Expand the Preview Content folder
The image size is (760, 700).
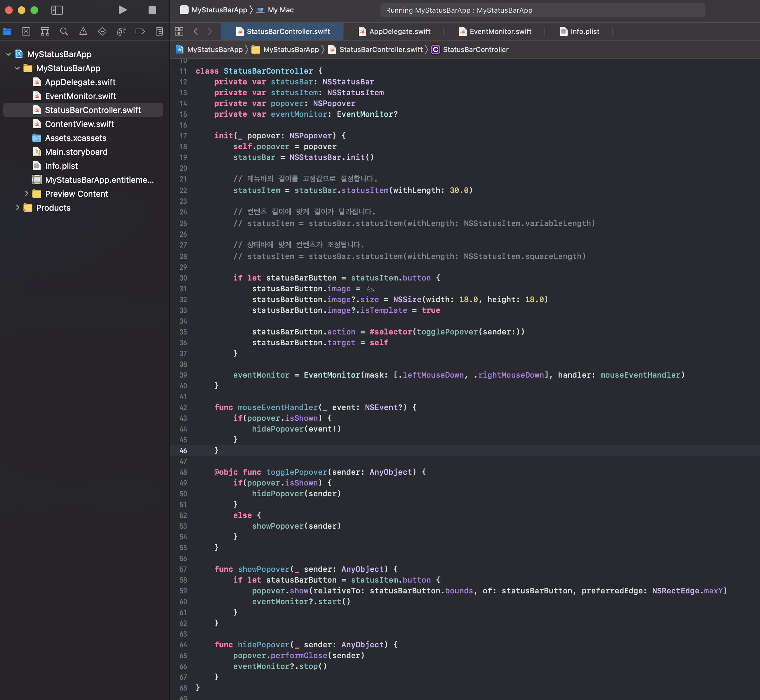(26, 194)
